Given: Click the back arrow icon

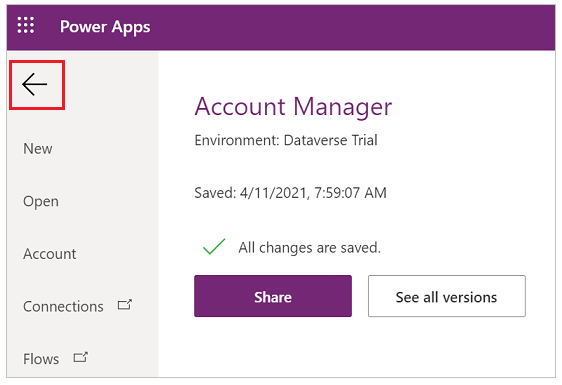Looking at the screenshot, I should click(34, 85).
